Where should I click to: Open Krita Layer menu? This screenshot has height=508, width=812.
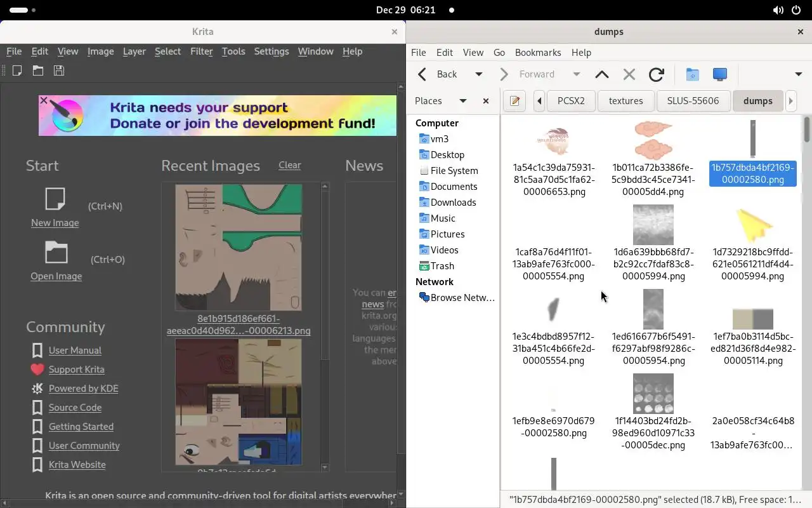pos(134,51)
